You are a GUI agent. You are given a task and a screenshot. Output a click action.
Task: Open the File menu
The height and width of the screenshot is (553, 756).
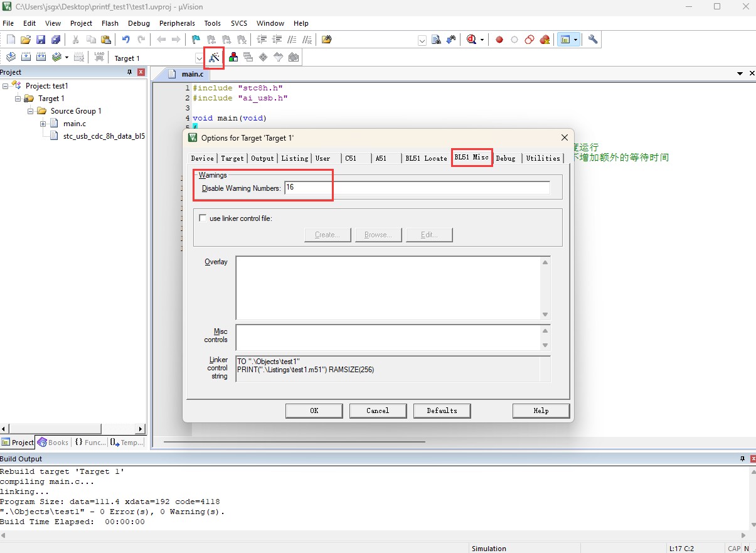8,23
